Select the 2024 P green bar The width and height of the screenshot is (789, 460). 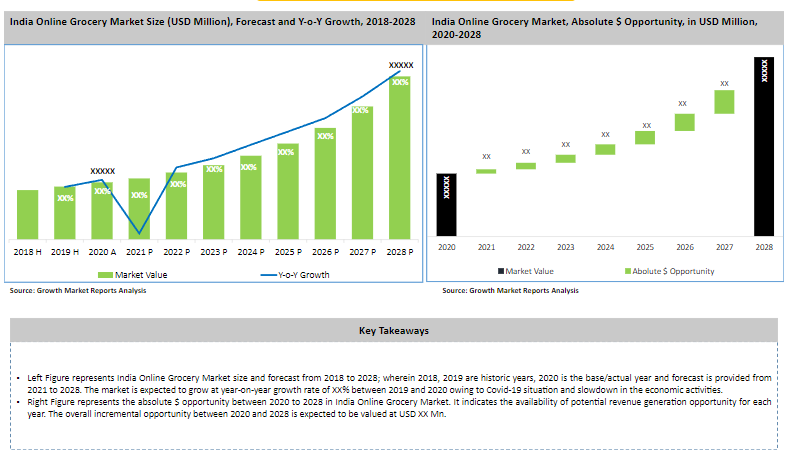pos(251,197)
